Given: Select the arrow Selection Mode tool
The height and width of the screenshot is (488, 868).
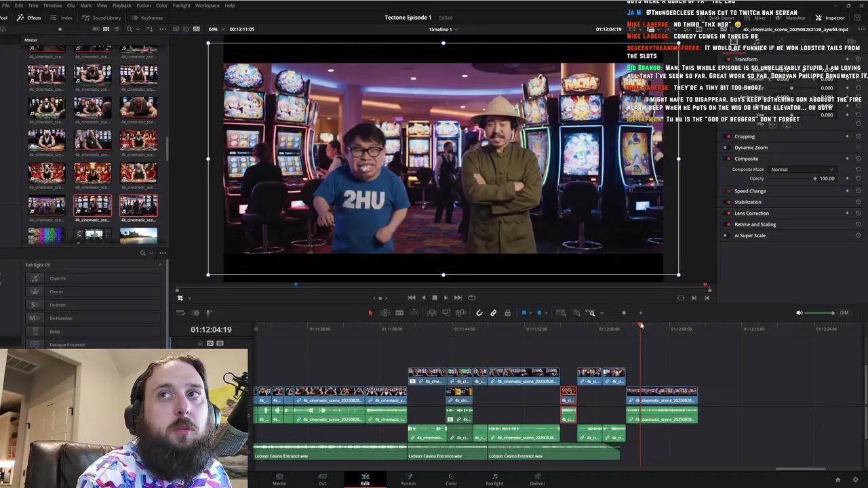Looking at the screenshot, I should pyautogui.click(x=370, y=312).
